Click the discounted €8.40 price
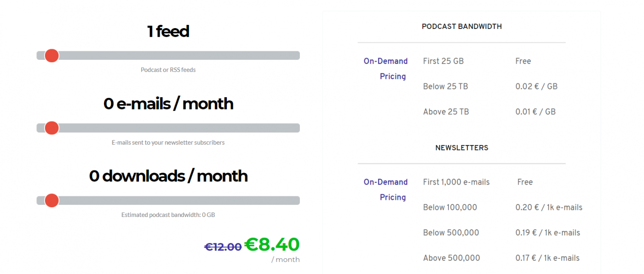Image resolution: width=644 pixels, height=274 pixels. click(x=272, y=245)
